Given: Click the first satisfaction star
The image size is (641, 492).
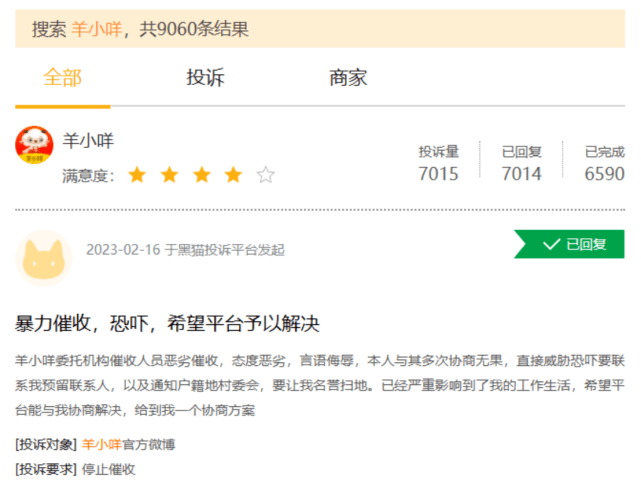Looking at the screenshot, I should pyautogui.click(x=137, y=176).
